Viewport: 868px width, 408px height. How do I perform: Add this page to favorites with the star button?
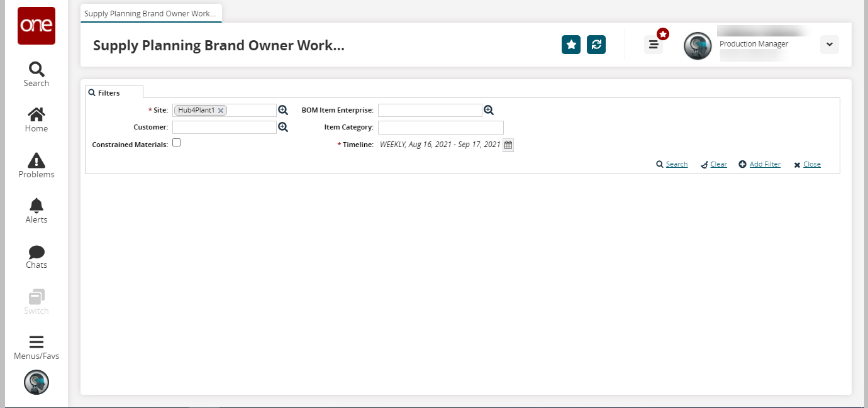click(571, 45)
